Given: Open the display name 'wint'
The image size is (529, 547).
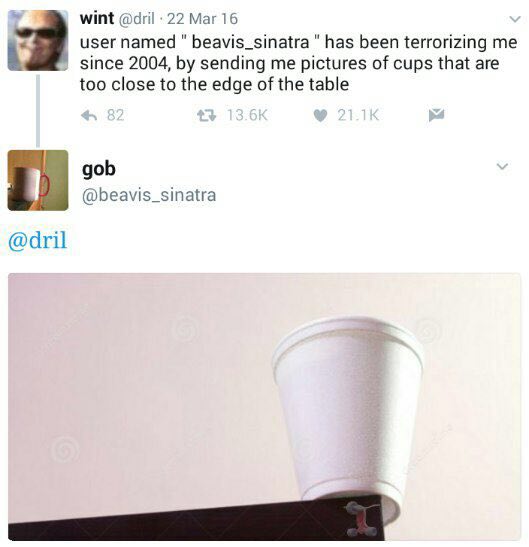Looking at the screenshot, I should click(97, 18).
